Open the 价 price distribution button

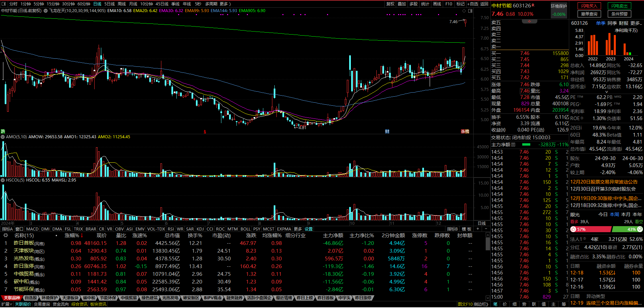point(505,304)
